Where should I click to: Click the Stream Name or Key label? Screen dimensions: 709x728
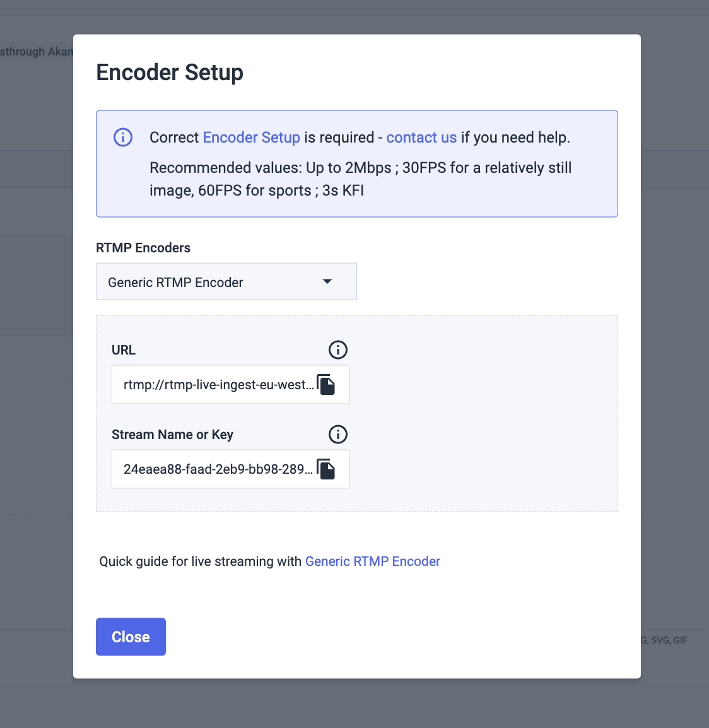pos(172,435)
